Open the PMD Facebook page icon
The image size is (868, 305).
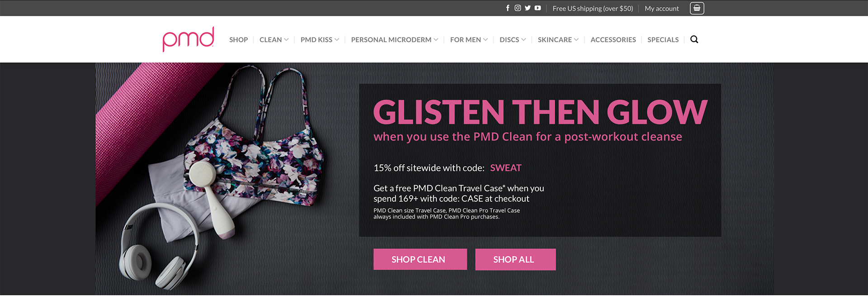click(x=508, y=8)
